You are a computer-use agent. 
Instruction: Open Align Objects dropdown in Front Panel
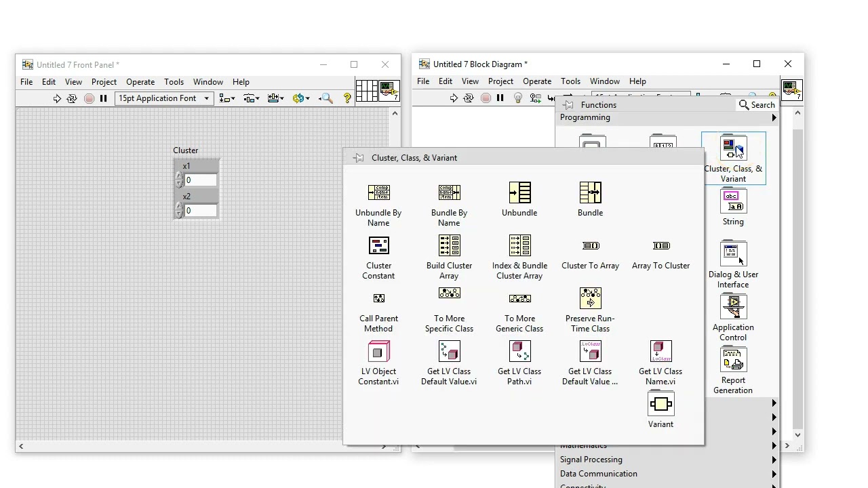(226, 98)
